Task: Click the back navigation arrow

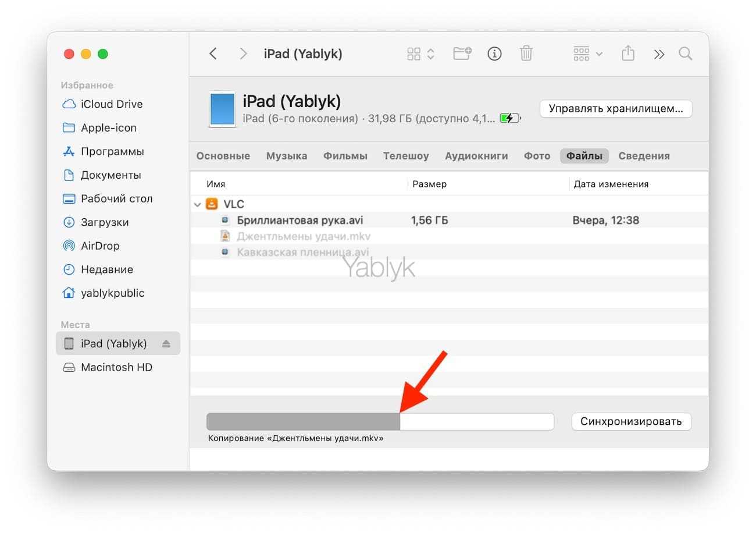Action: click(213, 54)
